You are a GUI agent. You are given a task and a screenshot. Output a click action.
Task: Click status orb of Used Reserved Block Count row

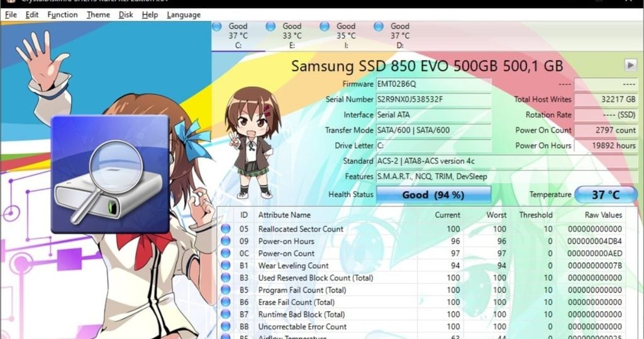click(x=226, y=278)
